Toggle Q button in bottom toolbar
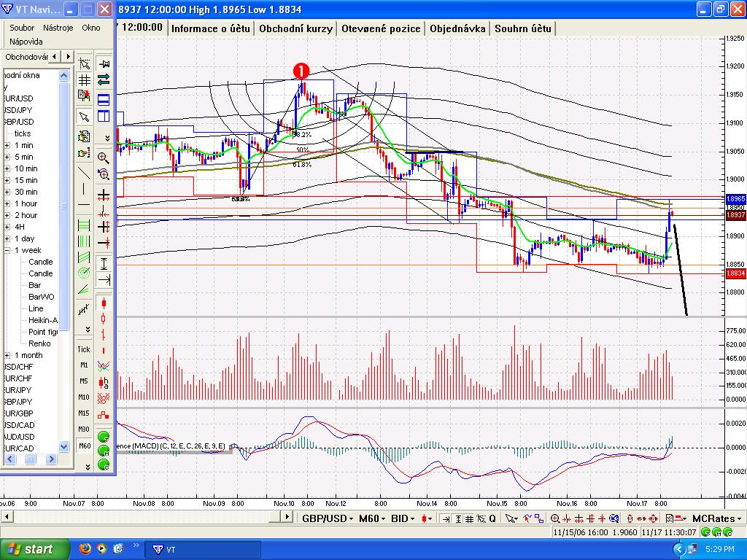 (492, 518)
